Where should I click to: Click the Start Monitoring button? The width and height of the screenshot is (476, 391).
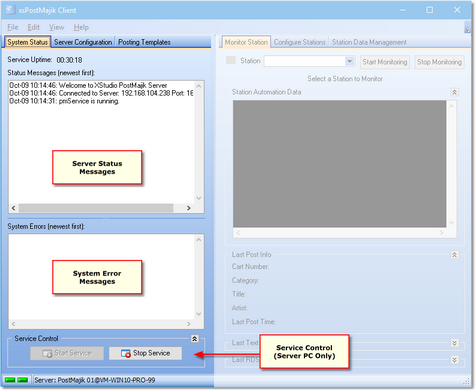pyautogui.click(x=385, y=62)
